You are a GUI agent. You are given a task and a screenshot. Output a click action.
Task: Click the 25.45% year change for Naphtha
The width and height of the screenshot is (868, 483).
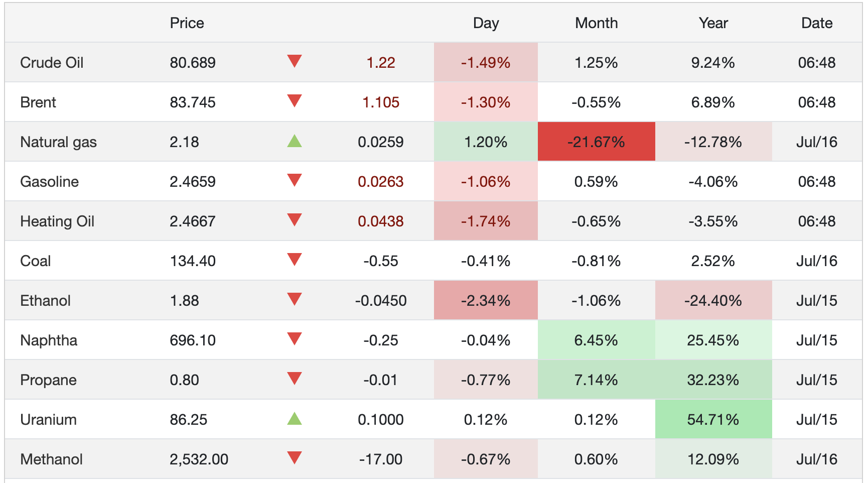[x=713, y=340]
